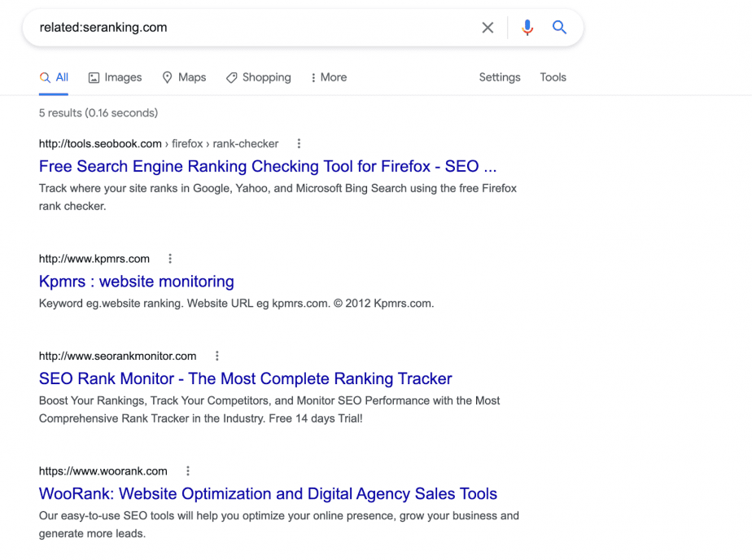Start voice search with the microphone icon

527,28
